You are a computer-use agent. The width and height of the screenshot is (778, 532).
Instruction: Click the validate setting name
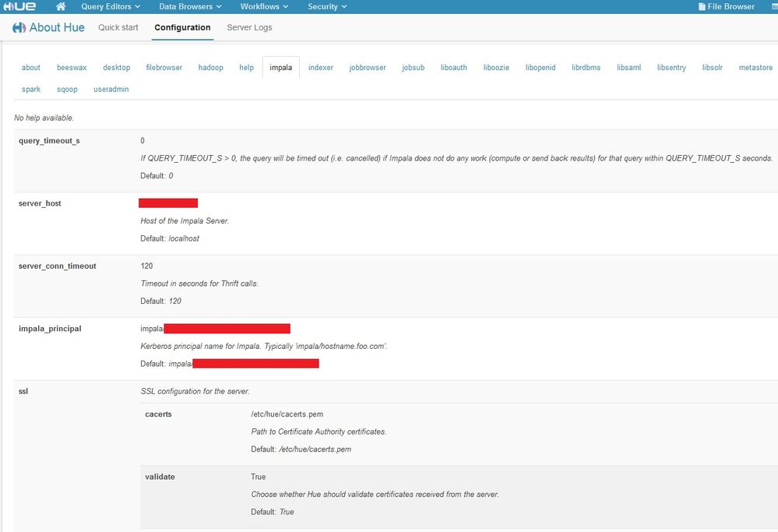pyautogui.click(x=160, y=477)
